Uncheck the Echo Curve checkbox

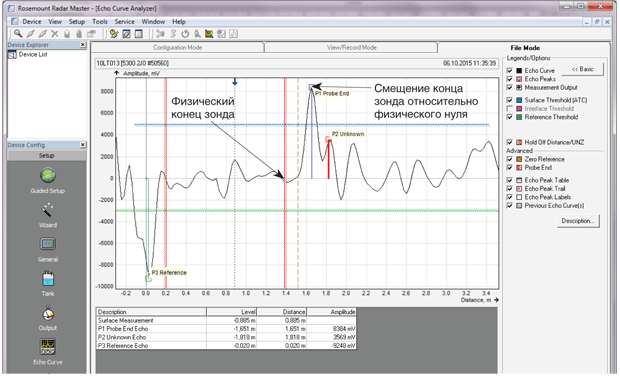pos(510,70)
